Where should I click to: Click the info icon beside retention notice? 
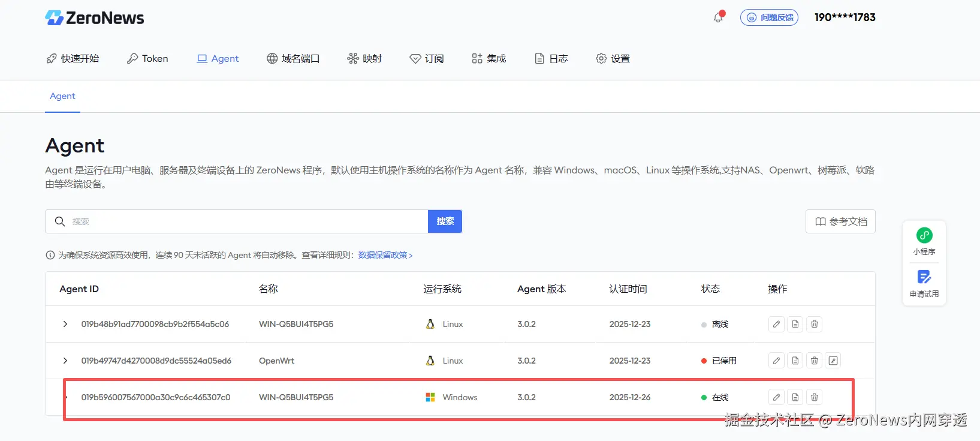coord(50,255)
